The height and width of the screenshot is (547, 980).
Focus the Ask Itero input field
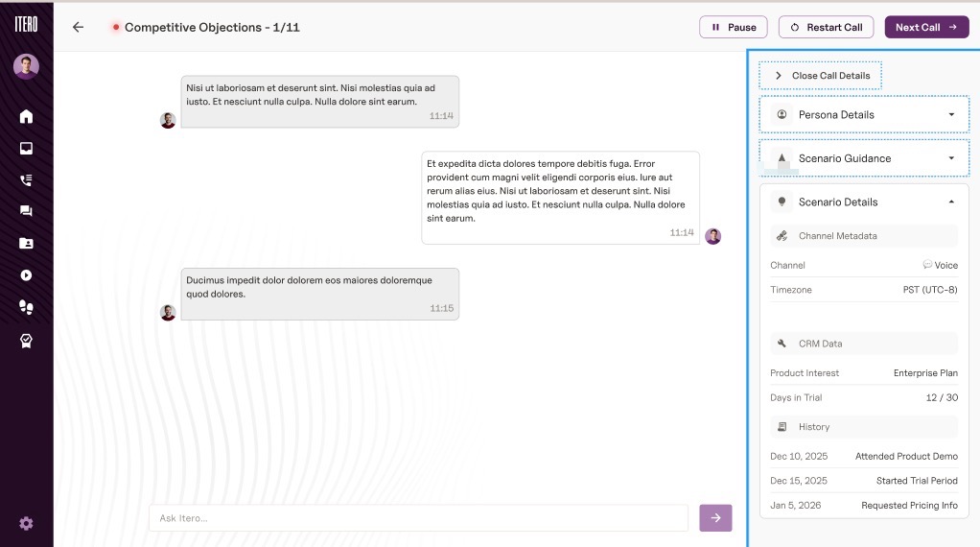(x=418, y=517)
